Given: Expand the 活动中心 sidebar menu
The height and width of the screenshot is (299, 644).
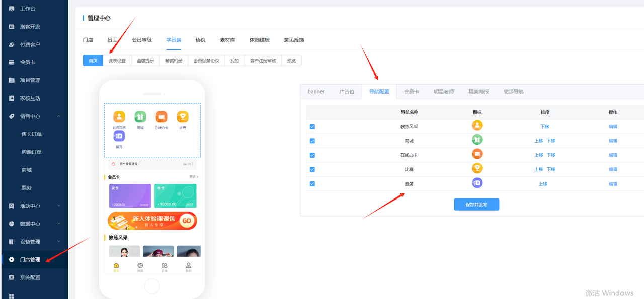Looking at the screenshot, I should [x=59, y=206].
